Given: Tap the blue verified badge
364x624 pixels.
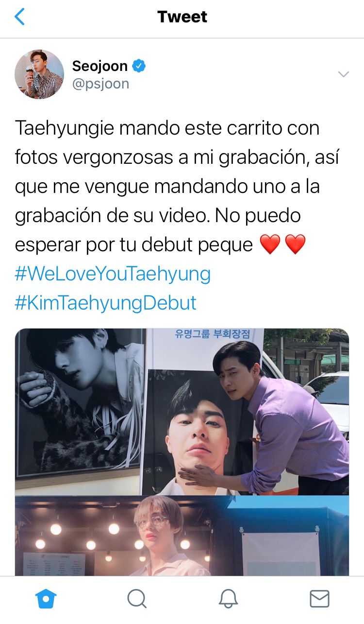Looking at the screenshot, I should [x=139, y=66].
